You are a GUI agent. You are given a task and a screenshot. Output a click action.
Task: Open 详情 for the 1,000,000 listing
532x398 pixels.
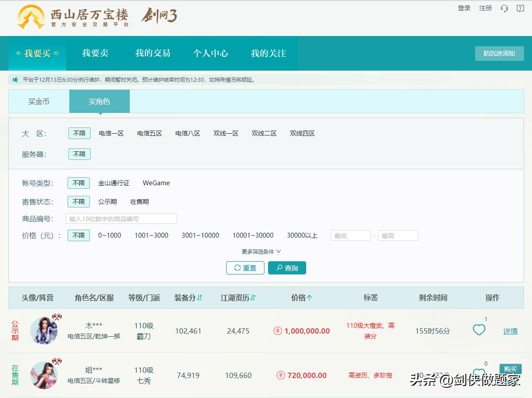511,332
